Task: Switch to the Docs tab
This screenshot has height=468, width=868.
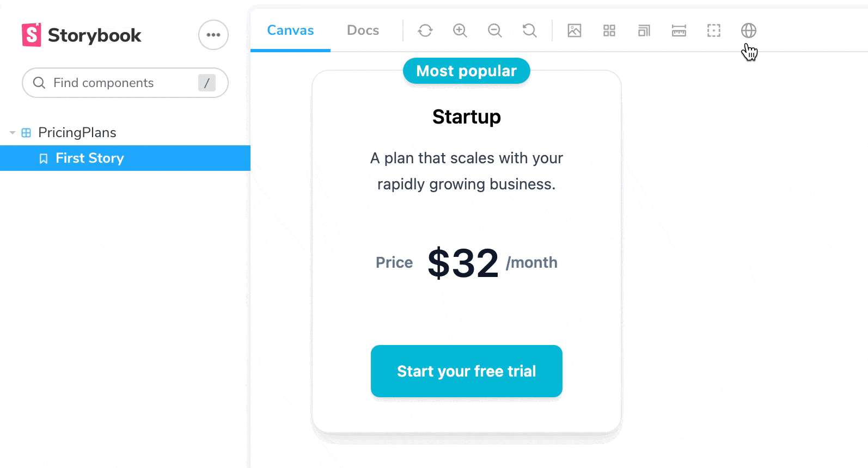Action: pos(363,30)
